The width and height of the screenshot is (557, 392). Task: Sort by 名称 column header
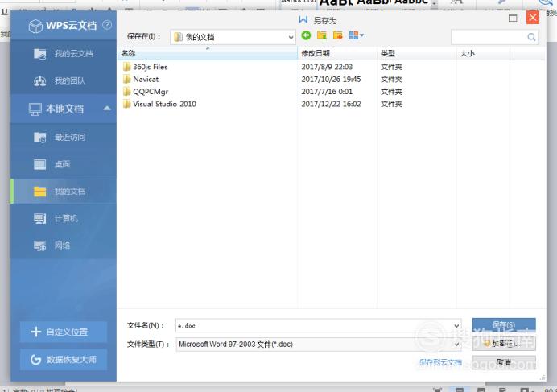208,53
